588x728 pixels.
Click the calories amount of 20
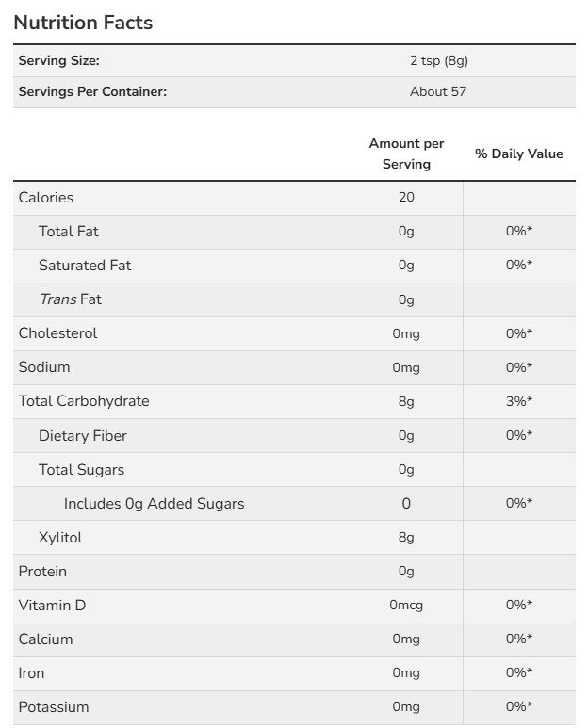pyautogui.click(x=406, y=198)
